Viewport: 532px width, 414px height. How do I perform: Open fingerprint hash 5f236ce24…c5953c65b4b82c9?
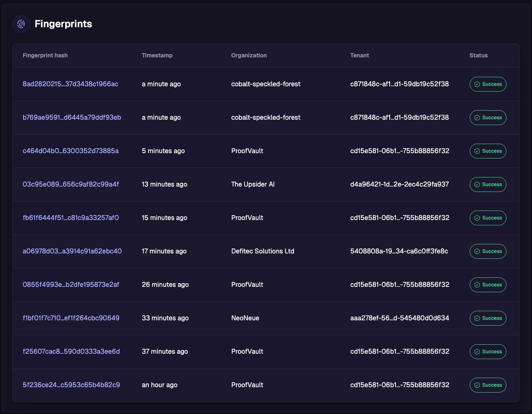[71, 385]
